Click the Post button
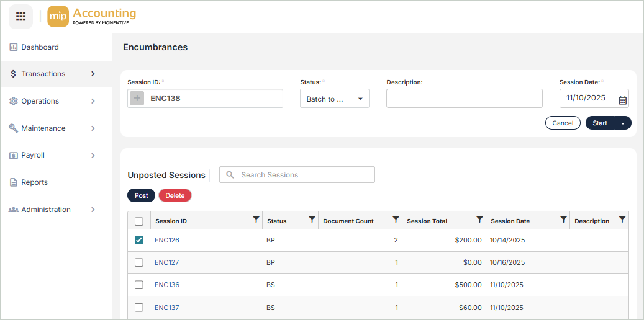The height and width of the screenshot is (320, 644). pyautogui.click(x=141, y=195)
